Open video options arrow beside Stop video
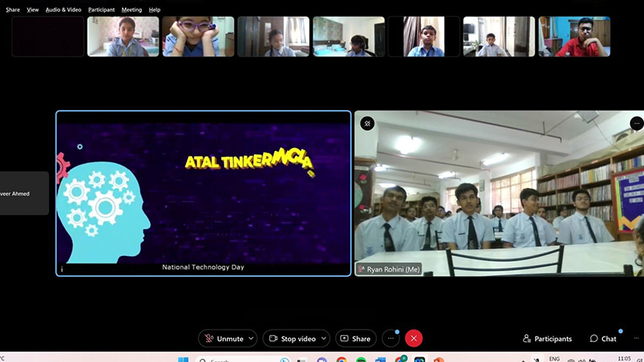Viewport: 644px width, 362px height. 324,339
